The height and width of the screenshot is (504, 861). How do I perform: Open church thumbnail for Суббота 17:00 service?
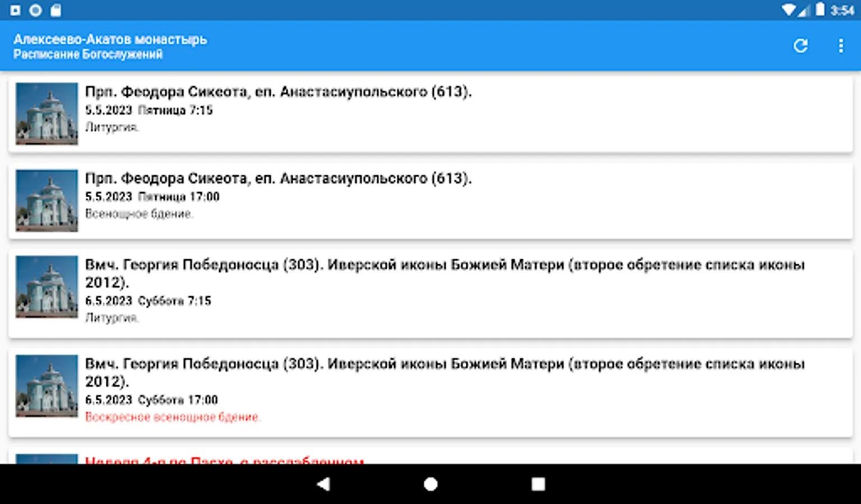pyautogui.click(x=47, y=386)
